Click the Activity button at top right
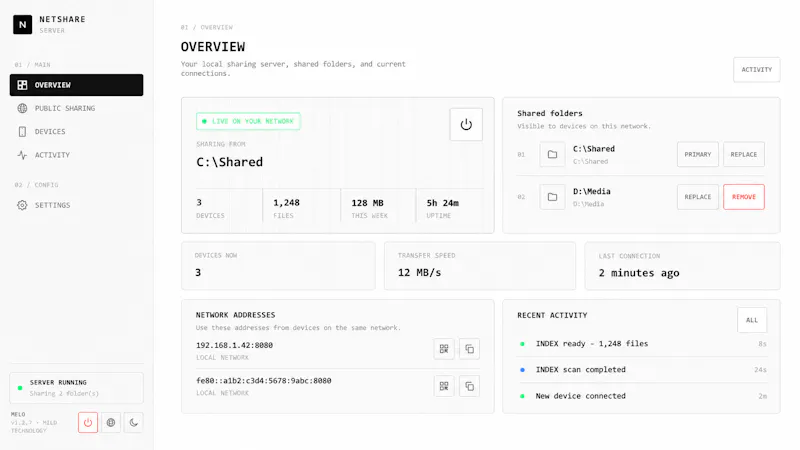The width and height of the screenshot is (800, 450). click(757, 69)
